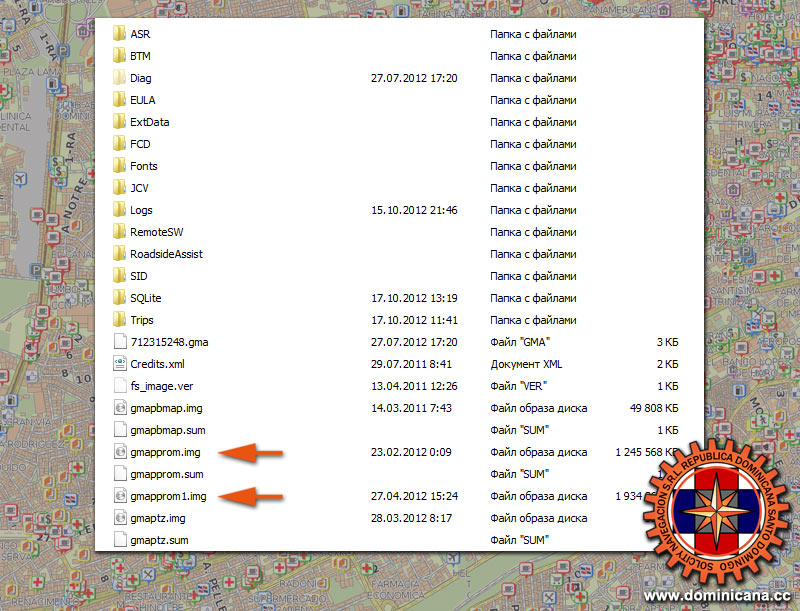
Task: Select the BTM folder icon
Action: click(x=119, y=56)
